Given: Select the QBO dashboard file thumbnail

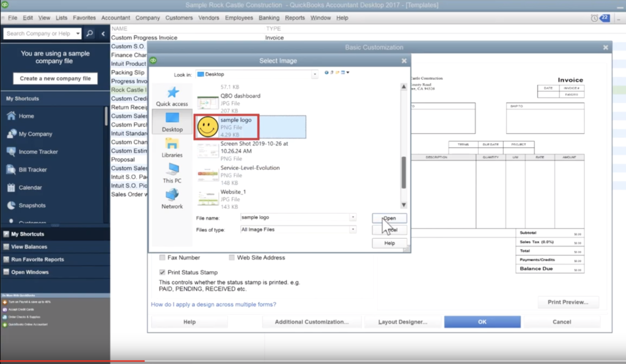Looking at the screenshot, I should tap(208, 103).
